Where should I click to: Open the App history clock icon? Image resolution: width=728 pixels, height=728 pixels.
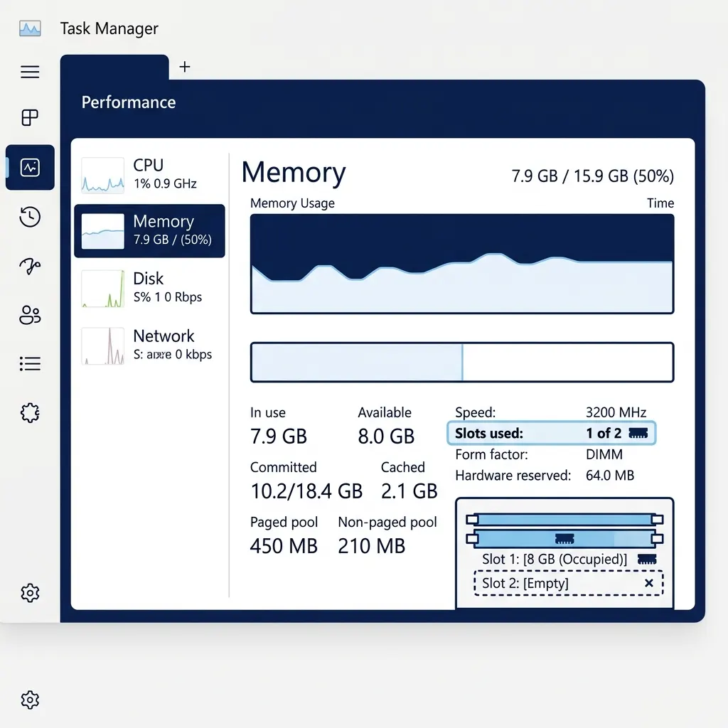pos(30,217)
